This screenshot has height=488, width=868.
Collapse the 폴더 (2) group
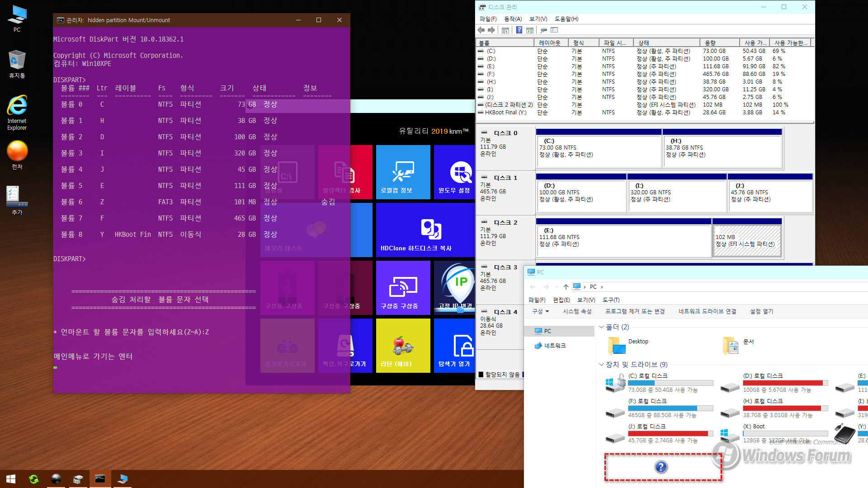(601, 327)
